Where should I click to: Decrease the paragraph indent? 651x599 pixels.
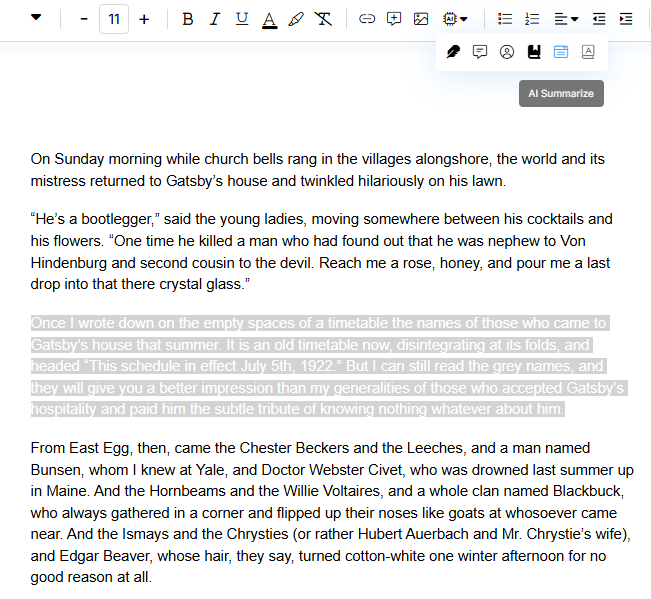599,19
